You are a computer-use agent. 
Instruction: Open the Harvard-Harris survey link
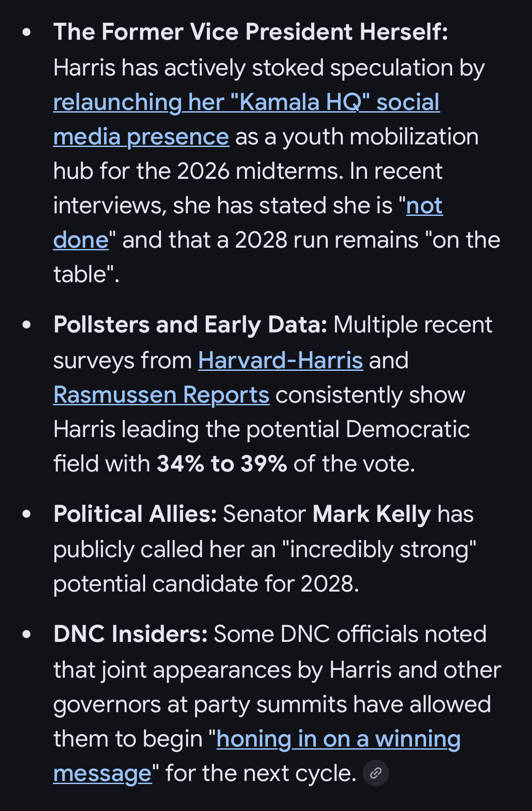click(x=281, y=360)
